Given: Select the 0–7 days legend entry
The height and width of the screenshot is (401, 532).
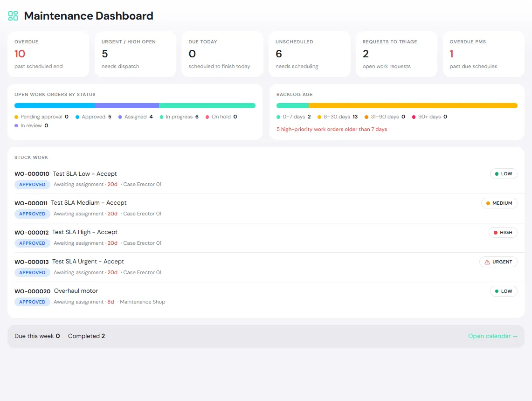Looking at the screenshot, I should tap(293, 117).
